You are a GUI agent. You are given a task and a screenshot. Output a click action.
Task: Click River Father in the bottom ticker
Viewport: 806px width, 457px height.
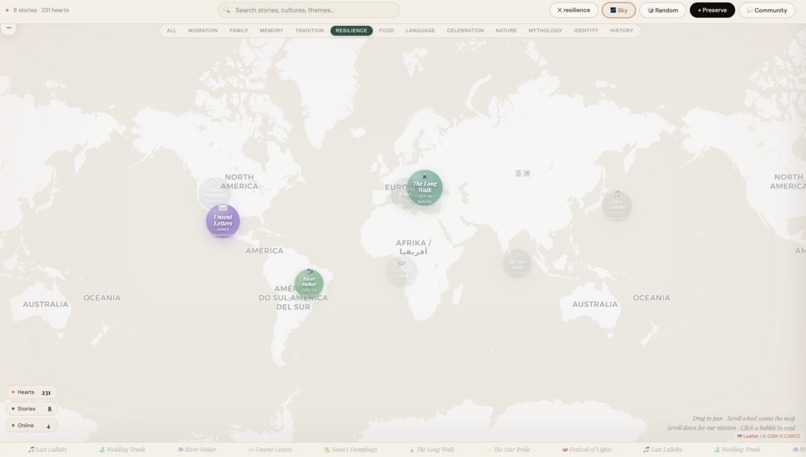point(197,449)
